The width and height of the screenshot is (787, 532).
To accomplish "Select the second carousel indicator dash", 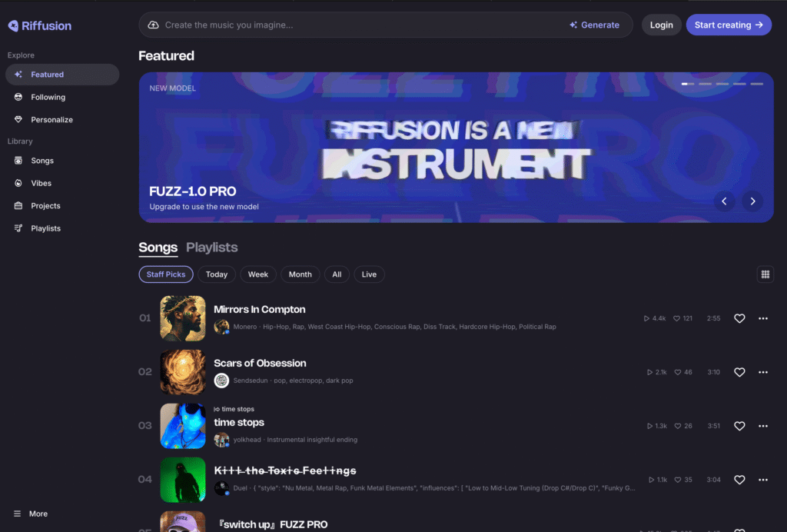I will point(705,84).
